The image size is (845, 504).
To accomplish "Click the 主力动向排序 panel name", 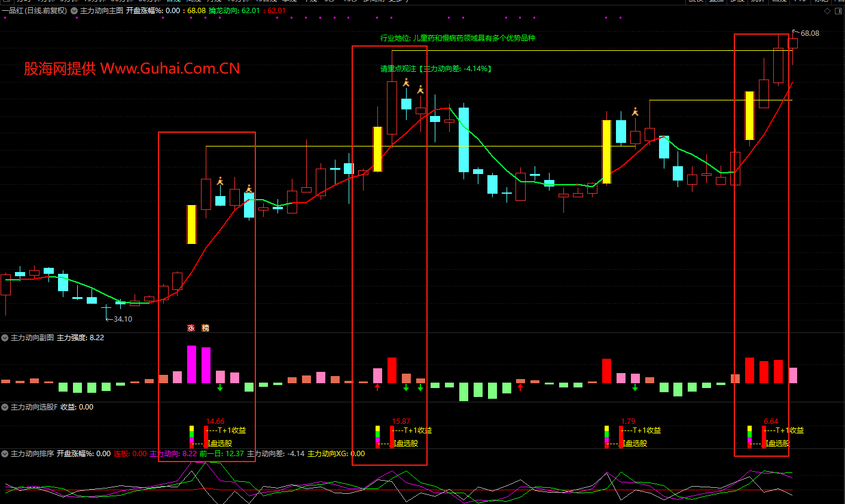I will (32, 454).
